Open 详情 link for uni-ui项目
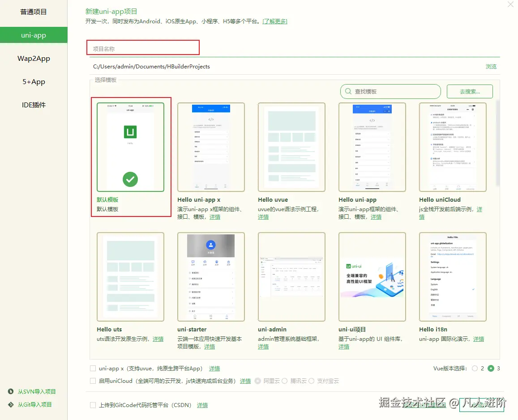Image resolution: width=518 pixels, height=420 pixels. [344, 347]
